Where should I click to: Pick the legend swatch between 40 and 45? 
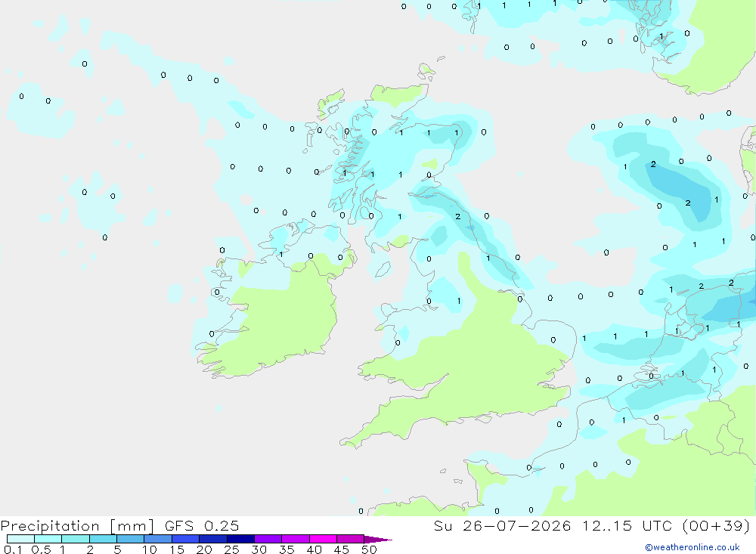(323, 539)
